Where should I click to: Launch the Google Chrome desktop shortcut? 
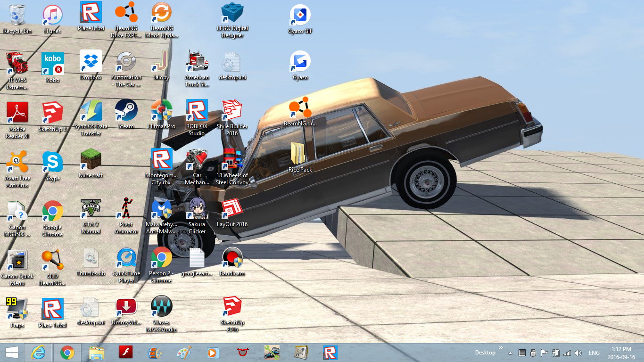(x=53, y=219)
